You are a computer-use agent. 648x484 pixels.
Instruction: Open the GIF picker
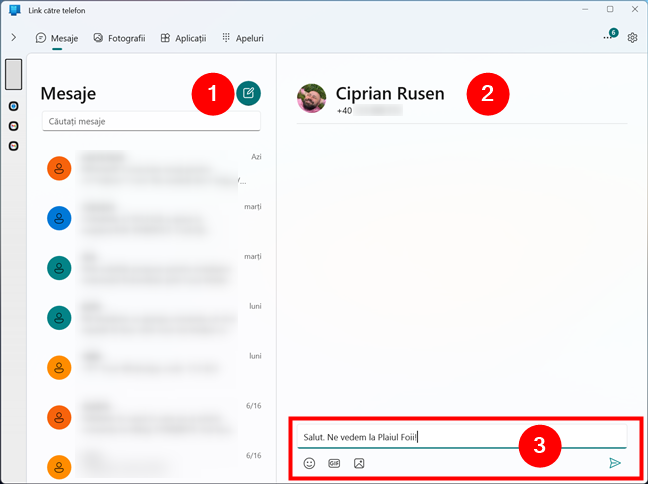[x=334, y=463]
